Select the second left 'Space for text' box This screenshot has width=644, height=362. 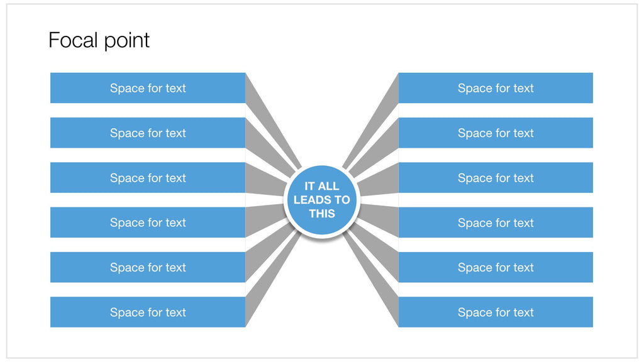pos(148,133)
